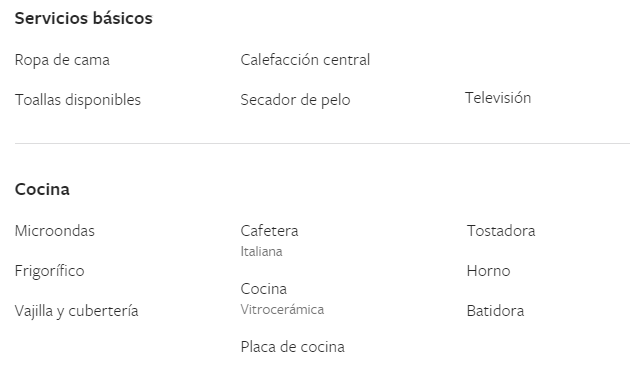Click the Vitrocerámica subtitle text
The height and width of the screenshot is (376, 630).
pos(282,310)
